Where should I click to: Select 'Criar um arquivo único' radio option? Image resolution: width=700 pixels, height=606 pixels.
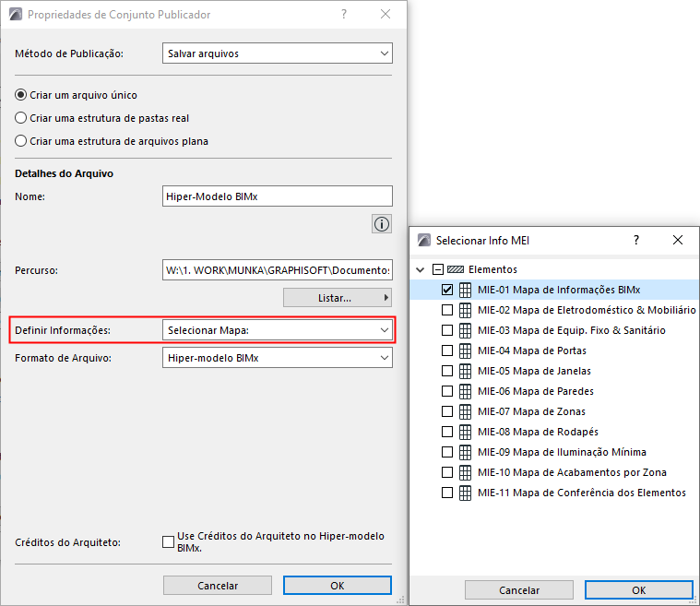click(x=20, y=95)
